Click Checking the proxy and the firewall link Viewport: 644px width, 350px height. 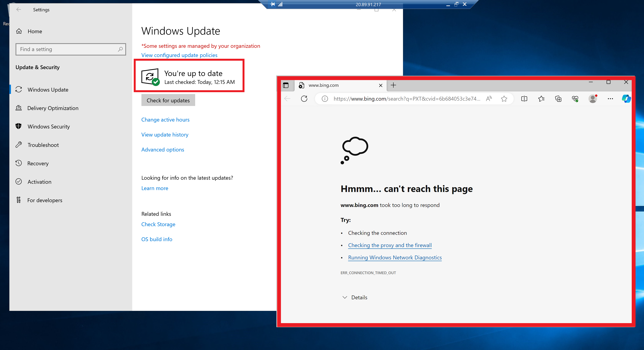390,245
